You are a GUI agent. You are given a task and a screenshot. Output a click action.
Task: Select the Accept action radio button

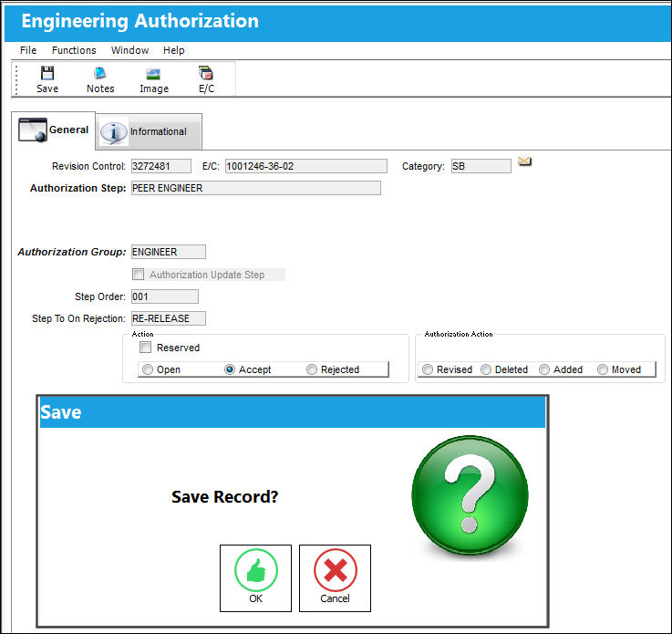click(x=230, y=369)
